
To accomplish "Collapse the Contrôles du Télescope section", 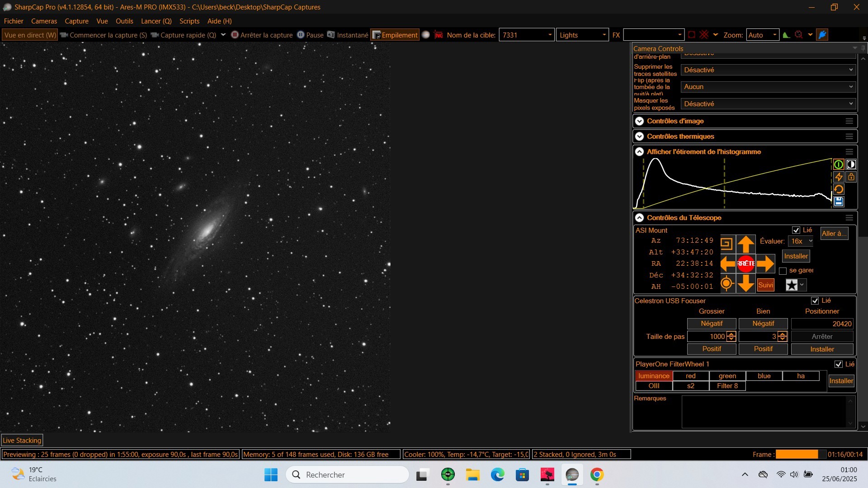I will (x=639, y=218).
